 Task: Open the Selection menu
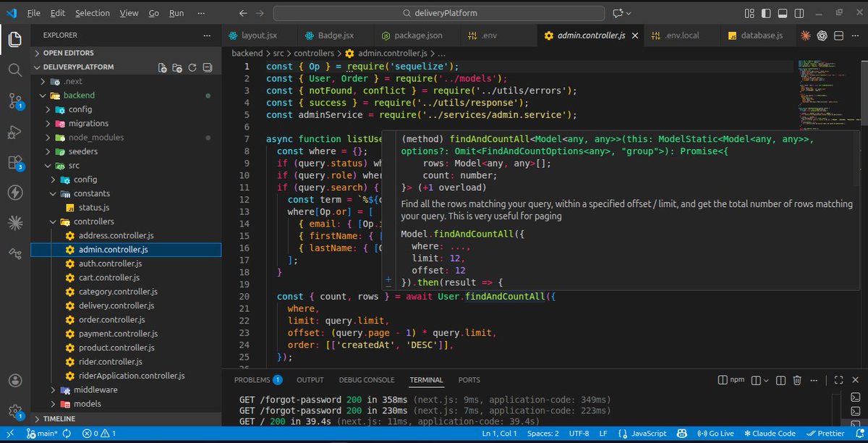(93, 13)
